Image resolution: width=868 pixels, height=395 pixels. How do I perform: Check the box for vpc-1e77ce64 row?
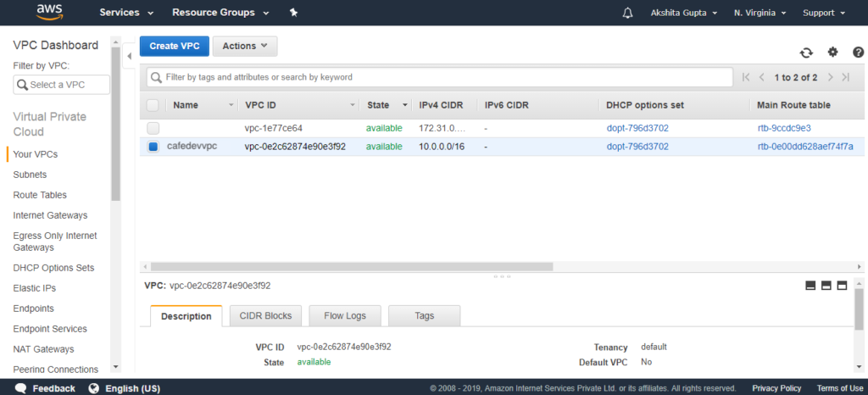click(153, 128)
